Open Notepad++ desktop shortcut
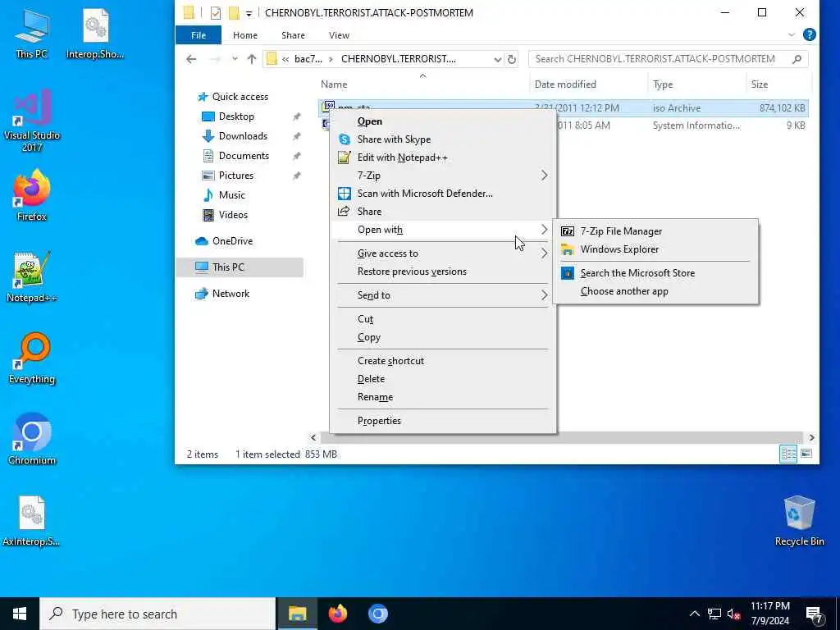 pos(32,276)
